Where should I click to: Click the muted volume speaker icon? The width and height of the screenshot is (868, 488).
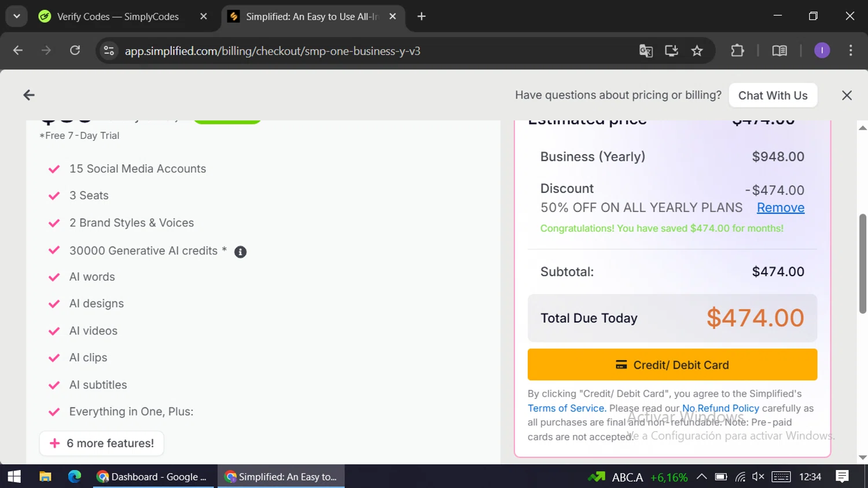pyautogui.click(x=758, y=477)
